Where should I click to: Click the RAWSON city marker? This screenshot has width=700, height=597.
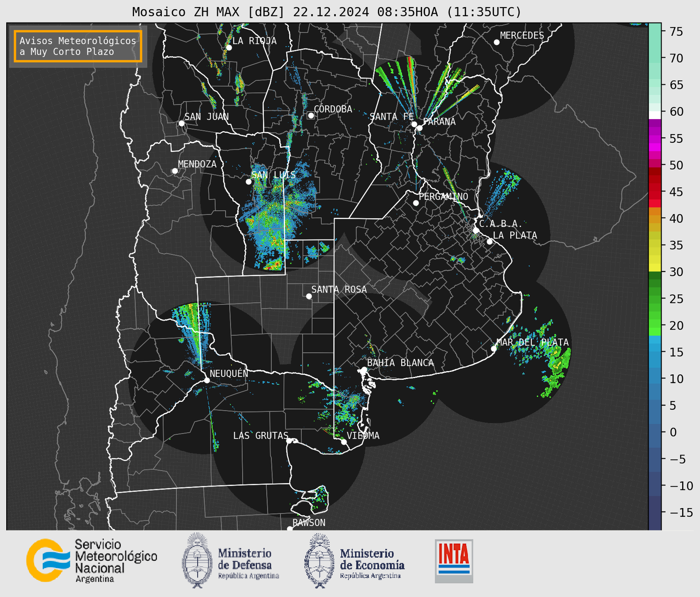(290, 529)
